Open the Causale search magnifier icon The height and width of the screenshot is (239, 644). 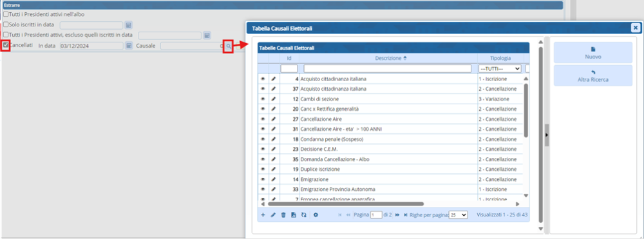point(229,46)
